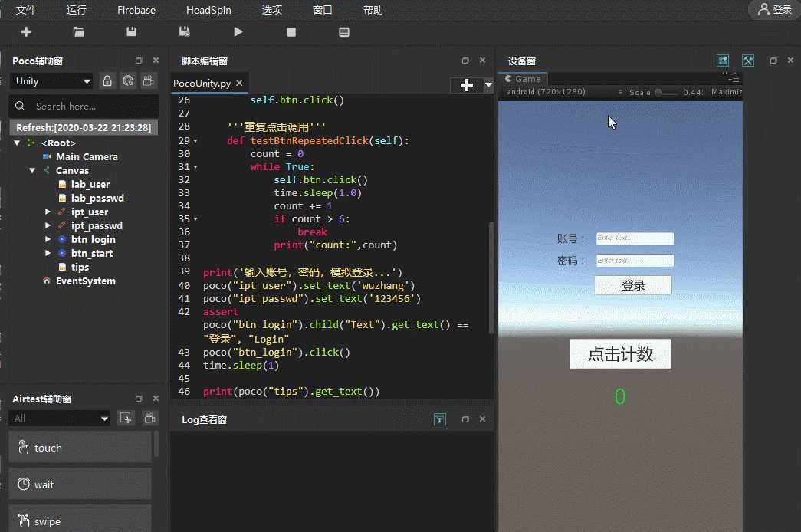The width and height of the screenshot is (801, 532).
Task: Click the swipe button in Airtest panel
Action: tap(80, 519)
